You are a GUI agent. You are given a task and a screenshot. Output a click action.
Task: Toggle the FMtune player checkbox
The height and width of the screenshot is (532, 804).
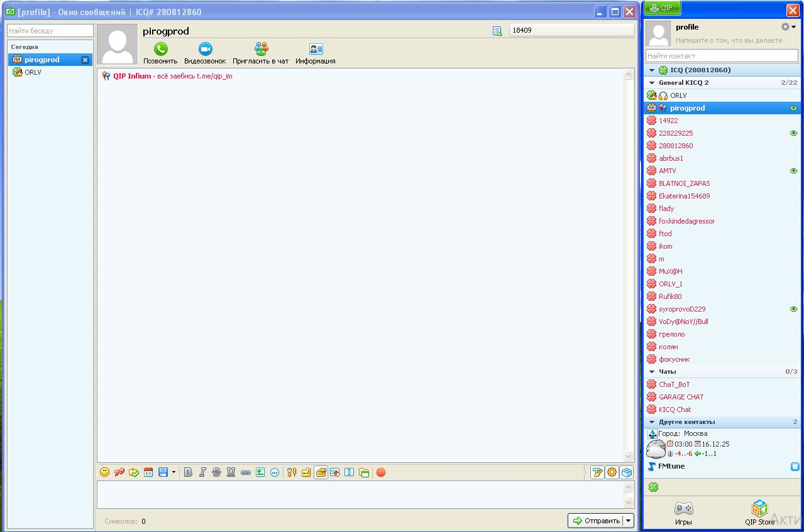tap(795, 467)
